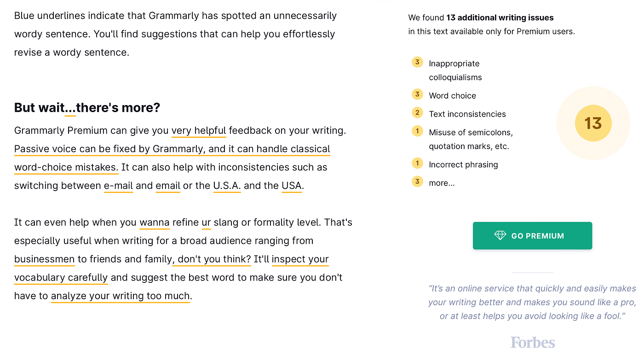This screenshot has width=644, height=356.
Task: Click the underlined "analyze your writing too much"
Action: coord(120,296)
